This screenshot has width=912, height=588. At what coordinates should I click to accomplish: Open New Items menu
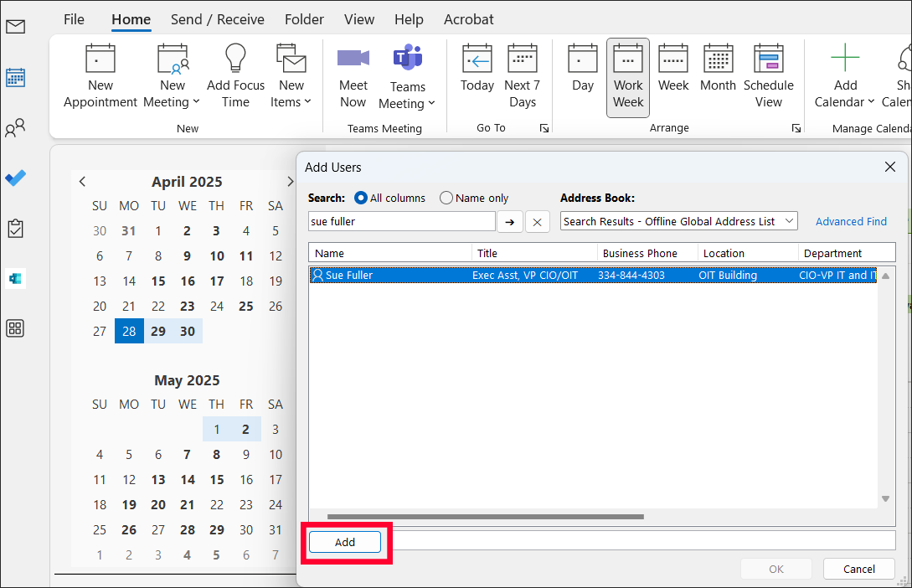[x=291, y=76]
